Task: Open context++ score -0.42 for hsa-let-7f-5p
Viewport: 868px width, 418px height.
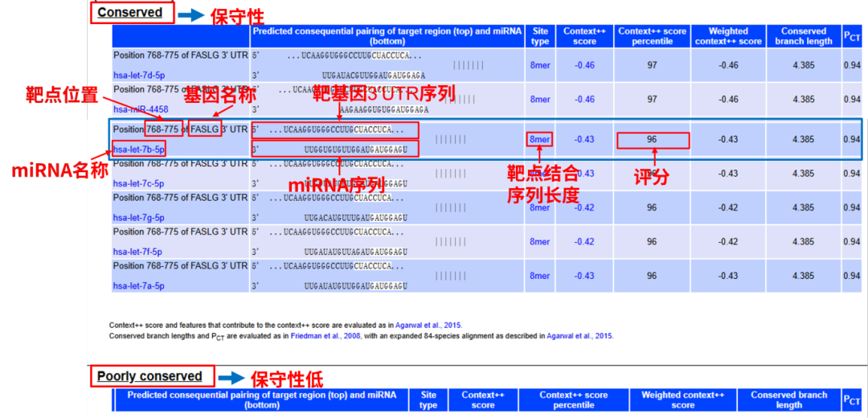Action: 584,242
